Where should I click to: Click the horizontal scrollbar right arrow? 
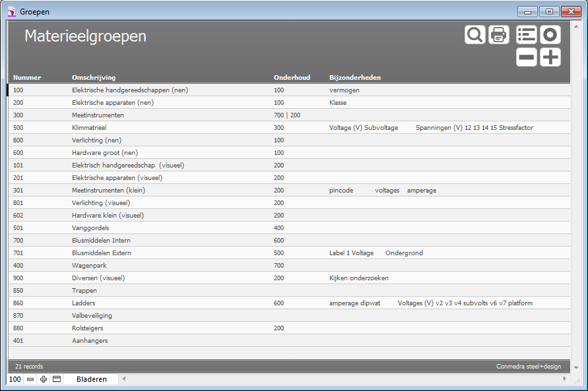pos(564,380)
